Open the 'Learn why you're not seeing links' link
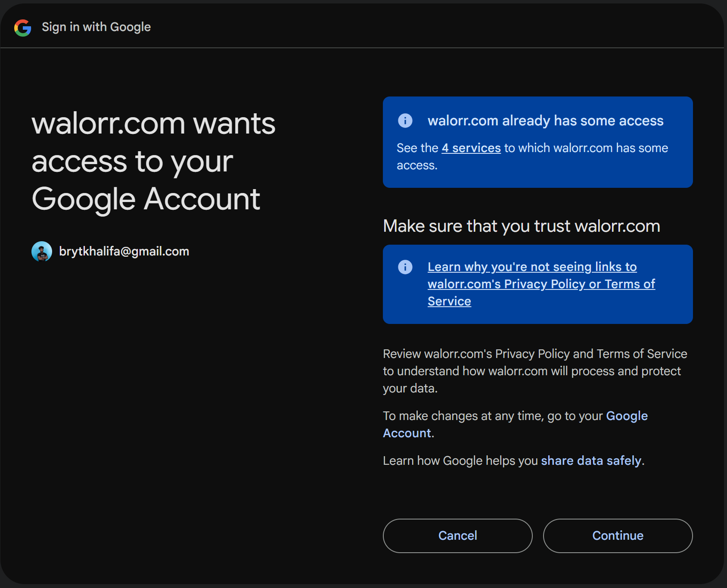This screenshot has width=727, height=588. coord(541,284)
